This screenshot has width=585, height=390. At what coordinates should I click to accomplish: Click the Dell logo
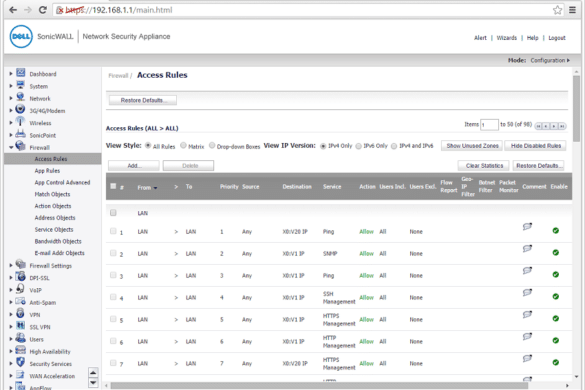21,37
